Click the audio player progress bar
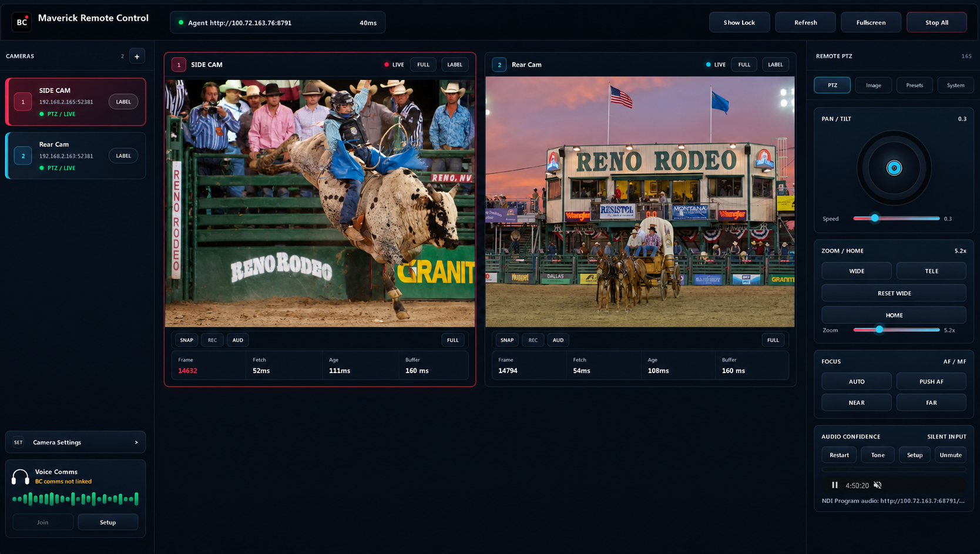This screenshot has height=554, width=980. click(894, 471)
